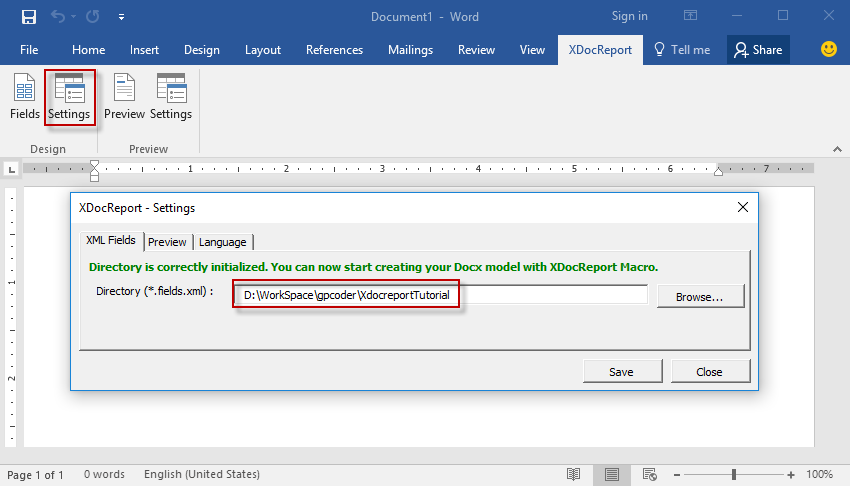Collapse the ribbon using the arrow
850x486 pixels.
point(835,149)
